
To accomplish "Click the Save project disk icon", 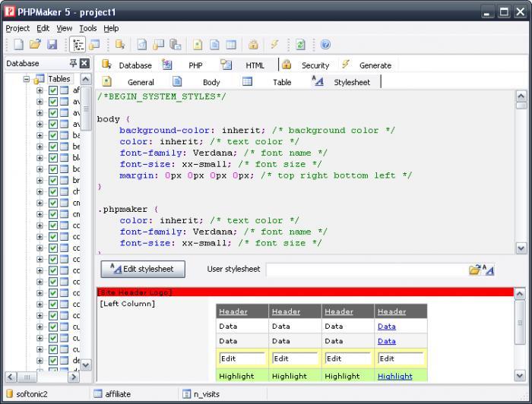I will (x=52, y=45).
